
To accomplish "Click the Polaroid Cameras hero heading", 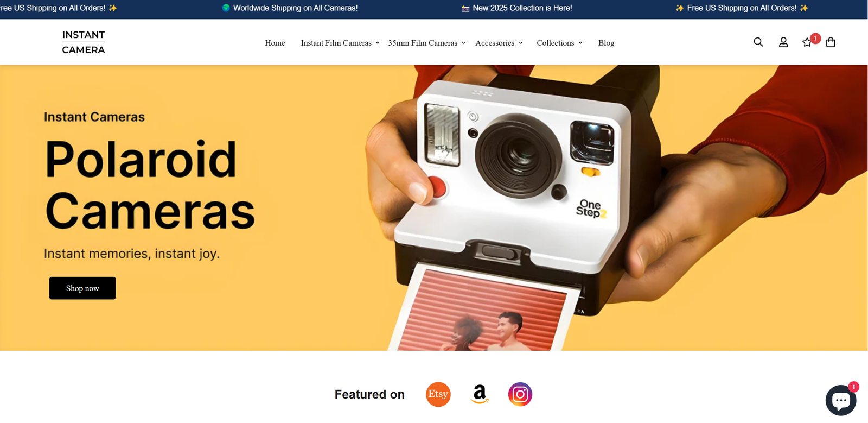I will [150, 185].
